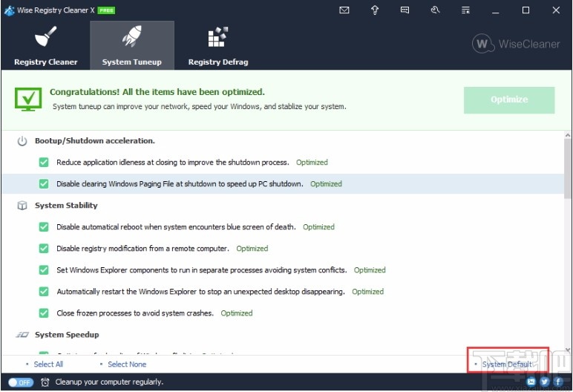Click the alarm clock schedule icon
Screen dimensions: 573x392
pos(45,382)
